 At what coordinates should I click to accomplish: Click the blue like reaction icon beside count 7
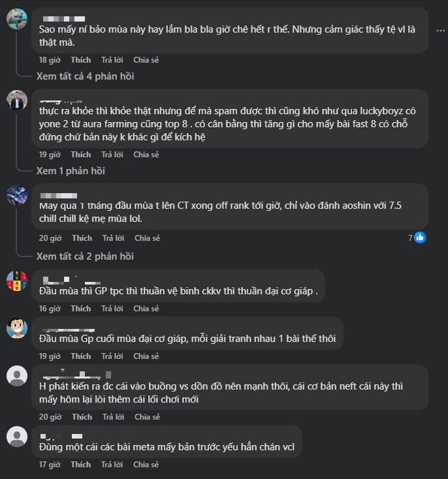pos(420,238)
